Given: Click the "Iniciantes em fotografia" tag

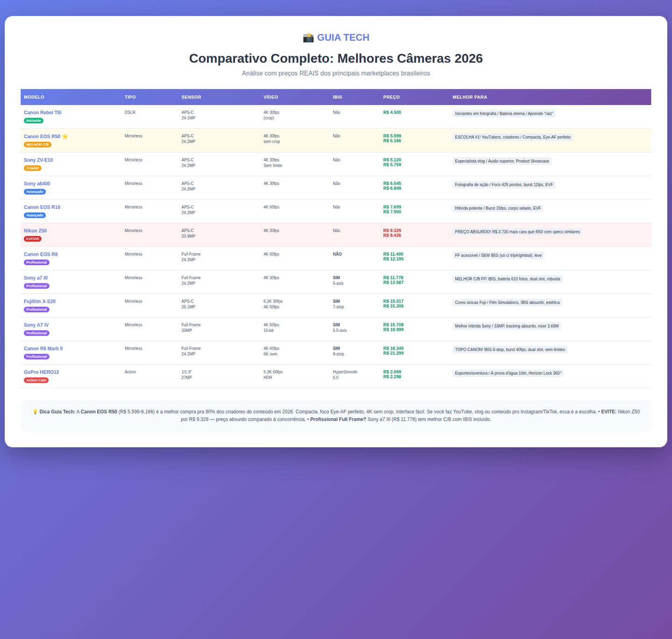Looking at the screenshot, I should coord(504,113).
